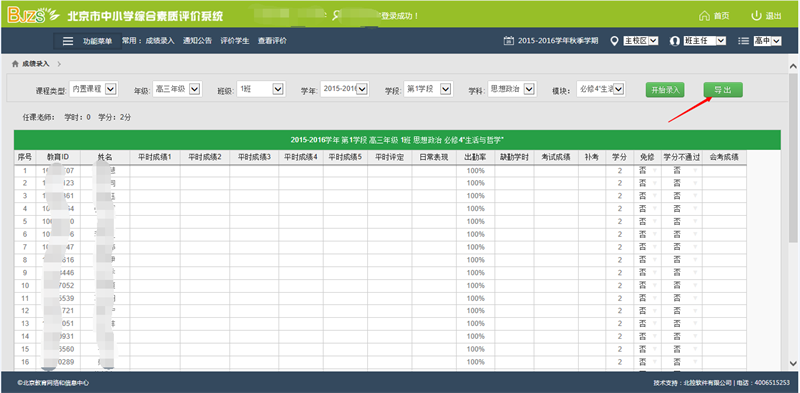Open the 通知公告 menu item

pyautogui.click(x=197, y=41)
